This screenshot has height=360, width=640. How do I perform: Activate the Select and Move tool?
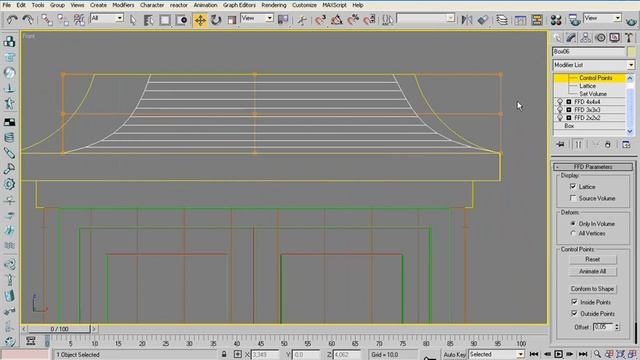coord(200,20)
